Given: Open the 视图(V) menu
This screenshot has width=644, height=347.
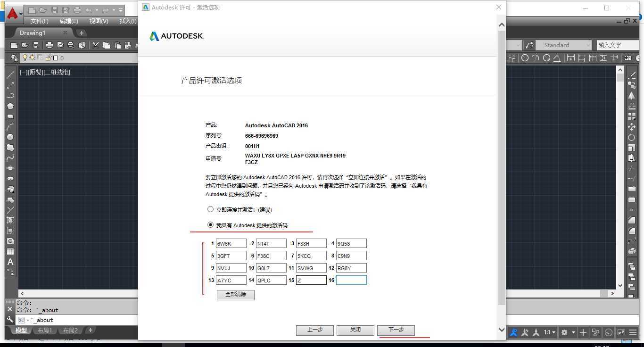Looking at the screenshot, I should (99, 21).
